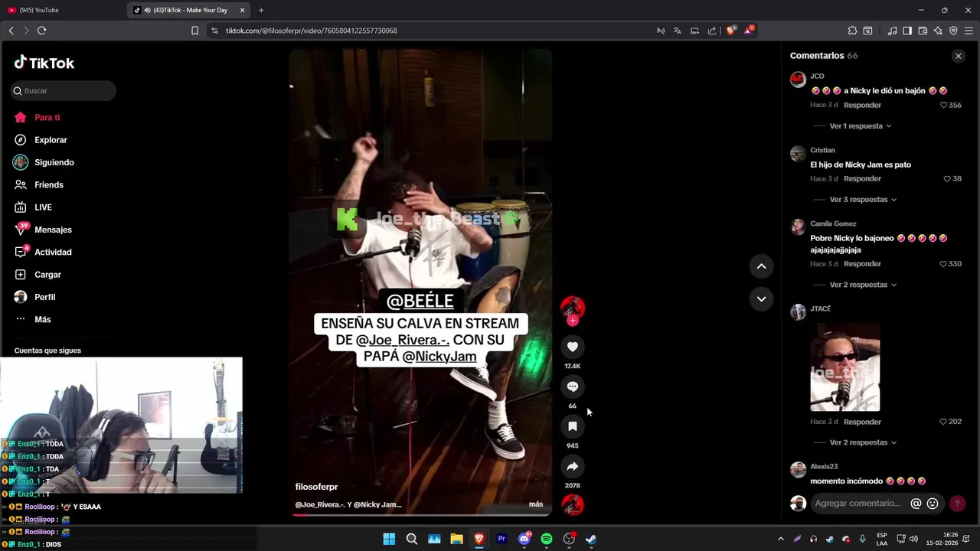Open comments via speech bubble icon
Viewport: 980px width, 551px height.
573,386
